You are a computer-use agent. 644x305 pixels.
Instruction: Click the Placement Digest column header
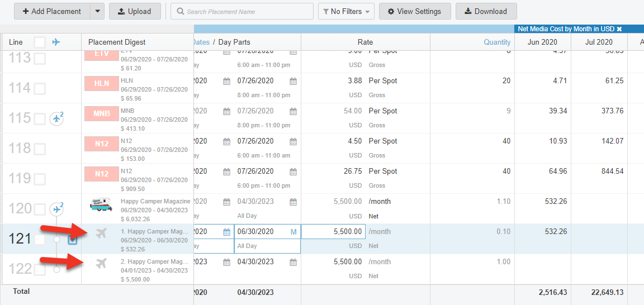pos(117,42)
